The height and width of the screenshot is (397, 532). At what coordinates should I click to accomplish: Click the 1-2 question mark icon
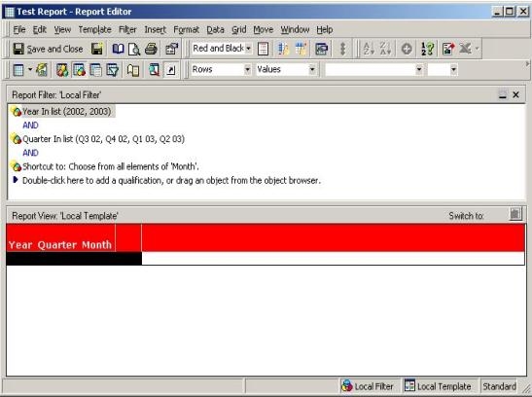point(427,50)
